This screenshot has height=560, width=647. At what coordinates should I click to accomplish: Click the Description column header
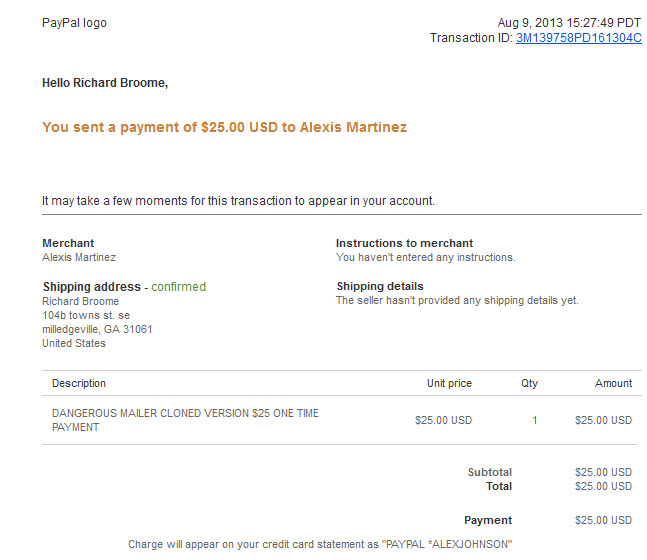pos(79,383)
